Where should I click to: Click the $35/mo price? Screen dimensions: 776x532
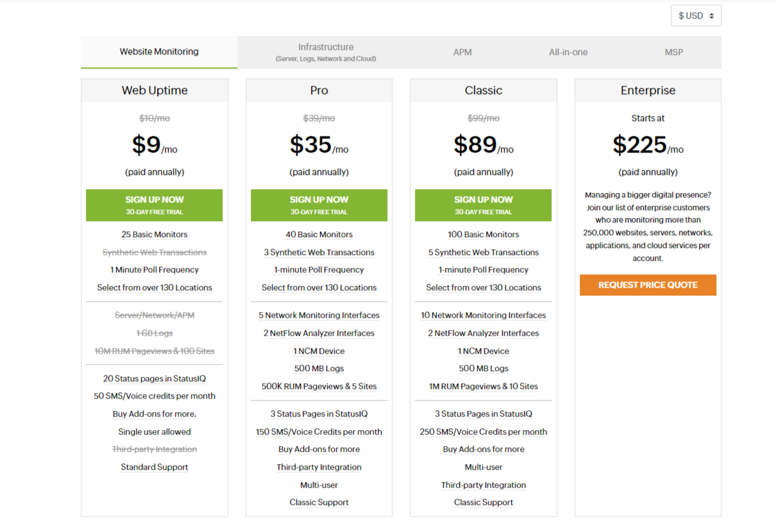click(x=319, y=145)
